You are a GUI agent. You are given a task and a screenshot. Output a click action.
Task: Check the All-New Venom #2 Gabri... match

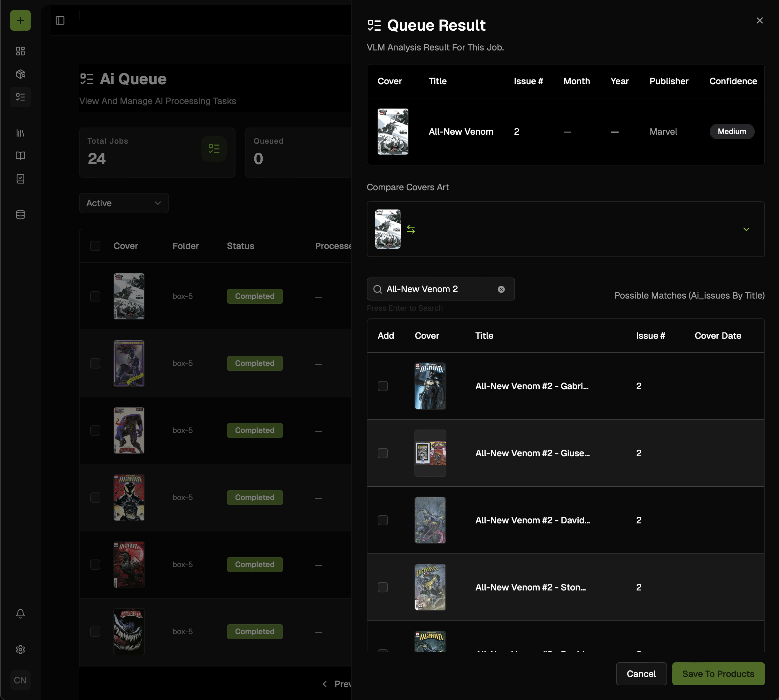(x=382, y=386)
